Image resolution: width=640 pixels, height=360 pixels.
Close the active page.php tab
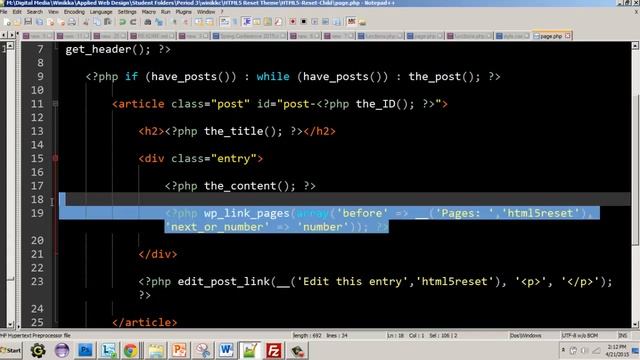click(x=567, y=36)
